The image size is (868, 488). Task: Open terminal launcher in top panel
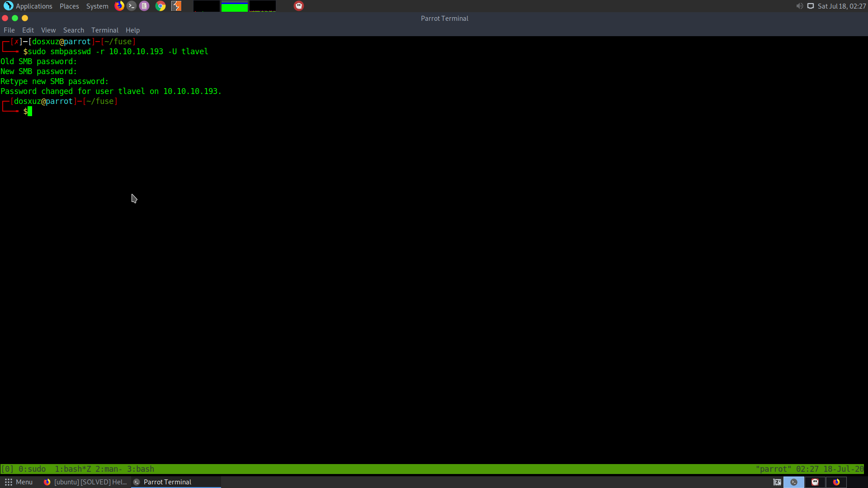(x=132, y=6)
